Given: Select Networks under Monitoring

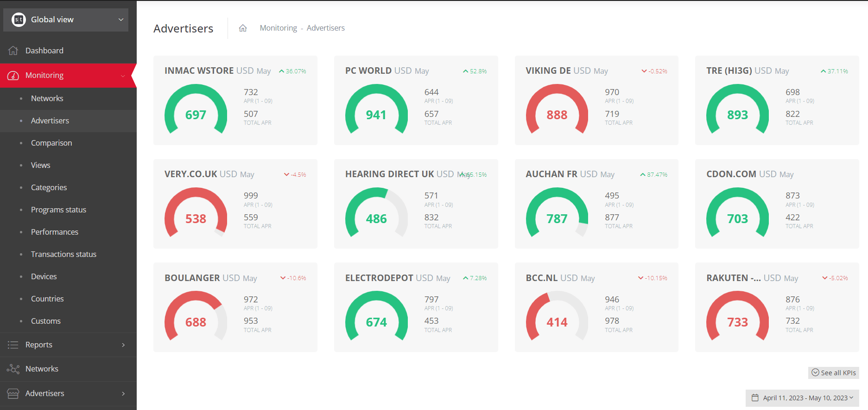Looking at the screenshot, I should click(x=68, y=98).
